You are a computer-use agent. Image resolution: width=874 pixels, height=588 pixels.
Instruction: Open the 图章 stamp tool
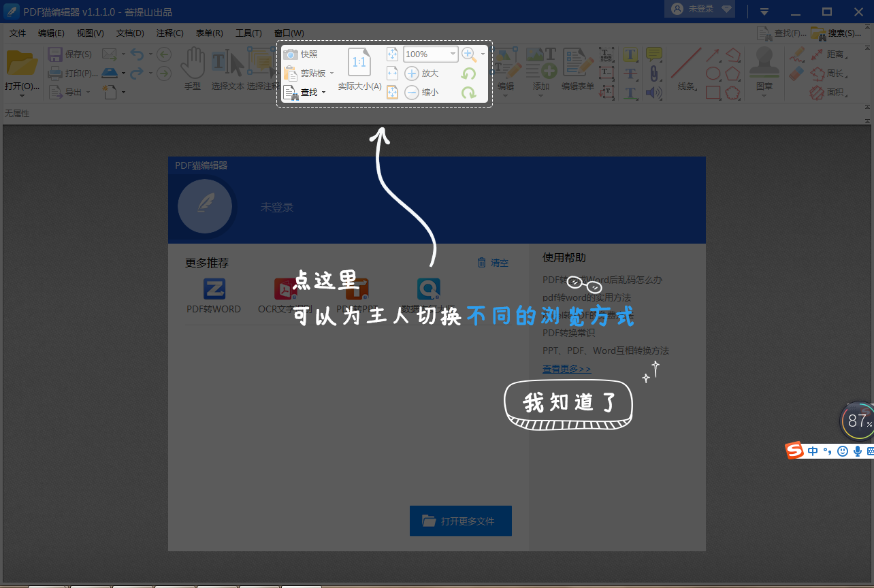(x=764, y=68)
